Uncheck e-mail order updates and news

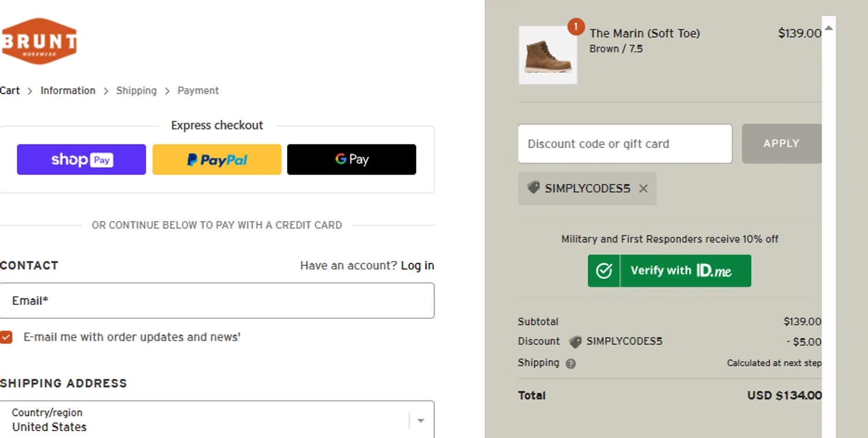point(6,337)
